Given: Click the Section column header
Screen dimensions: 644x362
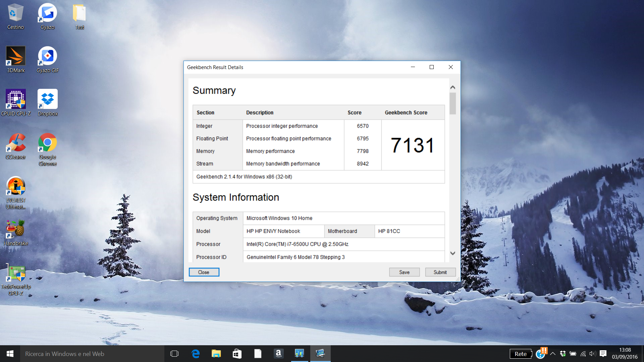Looking at the screenshot, I should tap(205, 113).
